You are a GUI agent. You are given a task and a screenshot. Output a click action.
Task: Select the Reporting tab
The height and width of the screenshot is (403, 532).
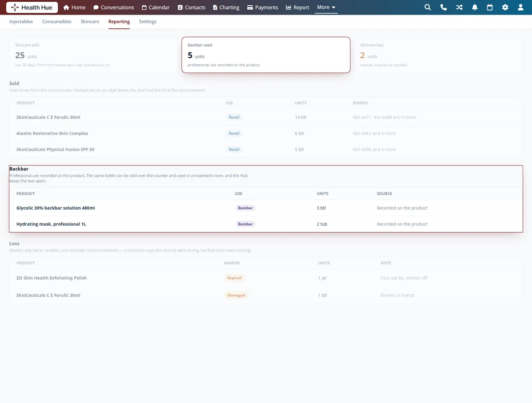coord(119,22)
